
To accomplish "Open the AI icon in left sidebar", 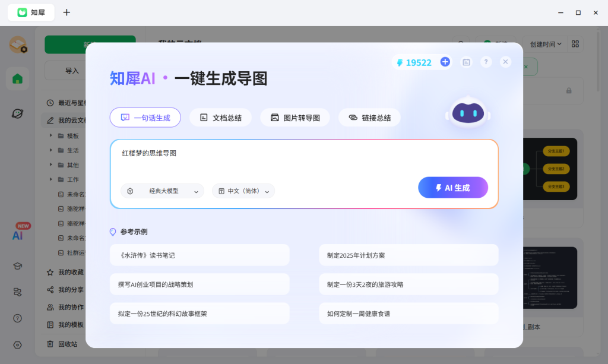I will (17, 235).
